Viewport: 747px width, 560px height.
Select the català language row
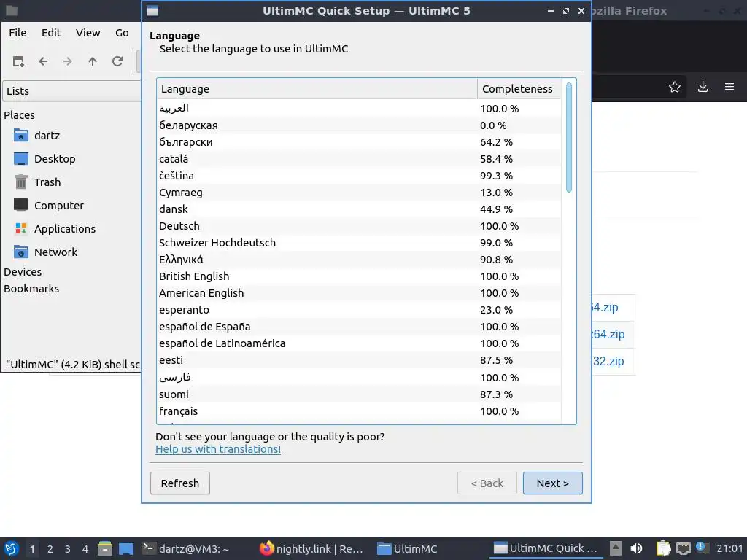(359, 159)
